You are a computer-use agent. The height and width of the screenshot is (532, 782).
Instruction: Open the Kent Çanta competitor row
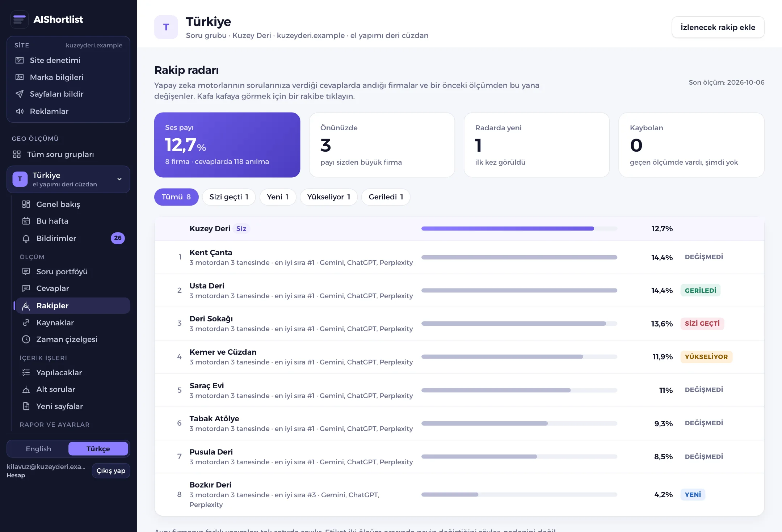click(459, 257)
